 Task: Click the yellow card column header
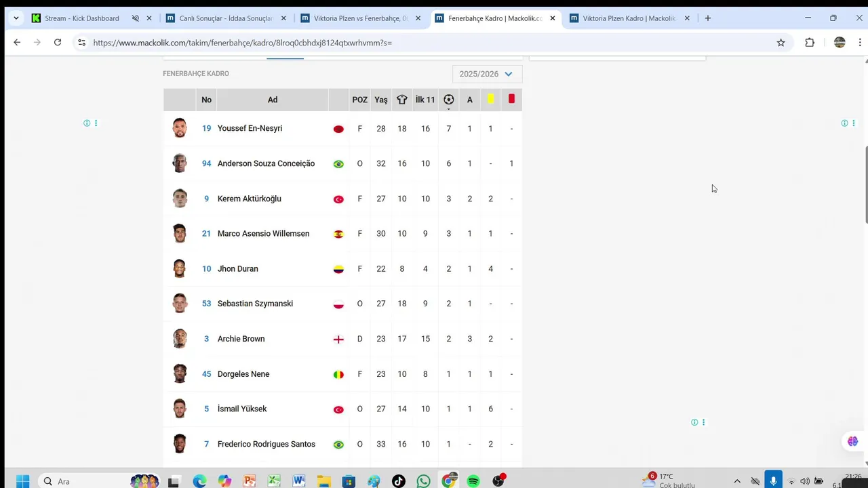(x=490, y=99)
